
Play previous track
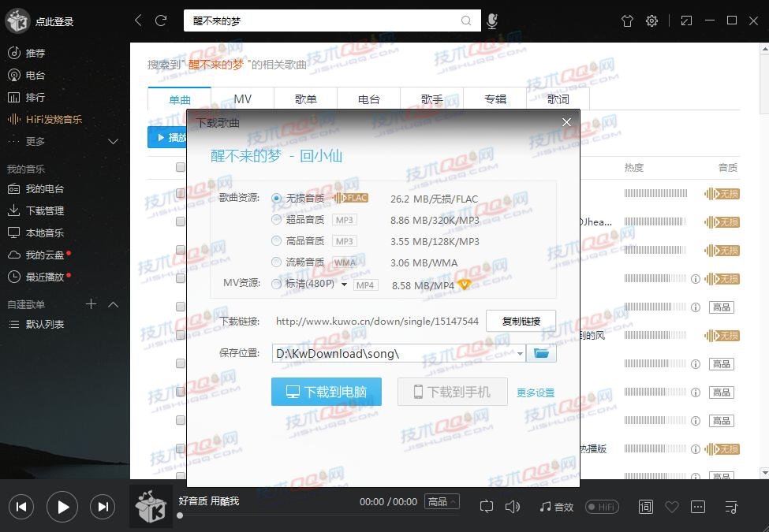click(x=21, y=507)
